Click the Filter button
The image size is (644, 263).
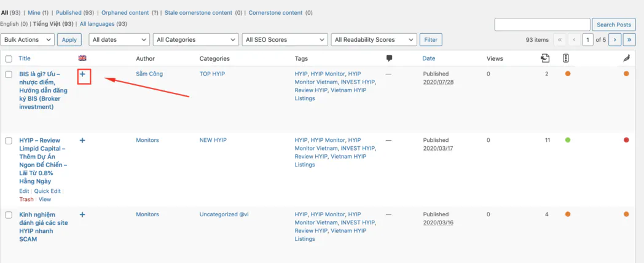[x=431, y=40]
